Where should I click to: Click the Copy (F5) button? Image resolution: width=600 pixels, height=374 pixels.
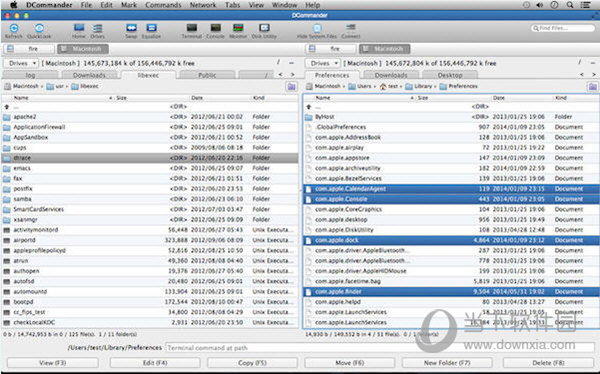(252, 363)
